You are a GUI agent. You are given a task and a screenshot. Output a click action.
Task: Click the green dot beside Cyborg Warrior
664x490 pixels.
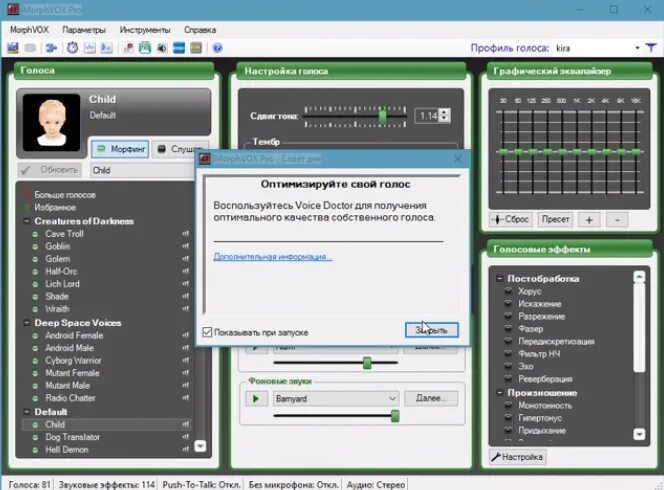click(36, 361)
